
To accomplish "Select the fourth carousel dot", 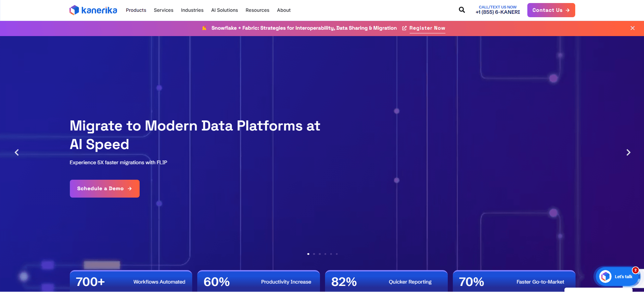I will 325,254.
